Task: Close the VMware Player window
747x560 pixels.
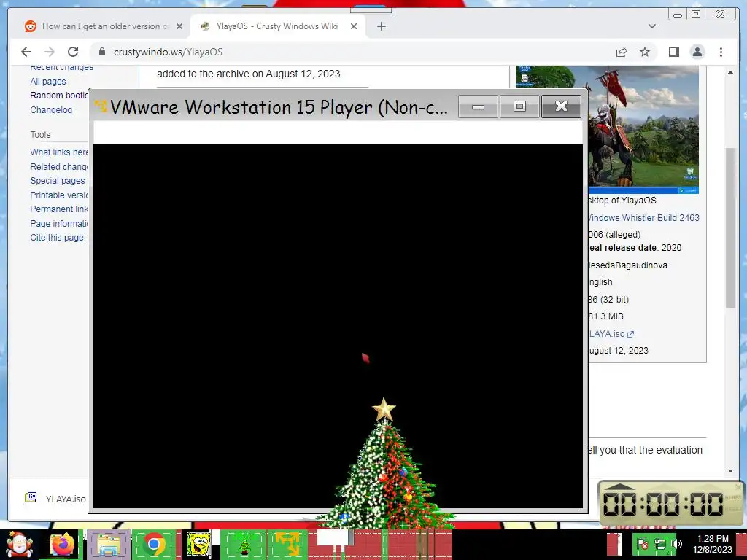Action: click(561, 106)
